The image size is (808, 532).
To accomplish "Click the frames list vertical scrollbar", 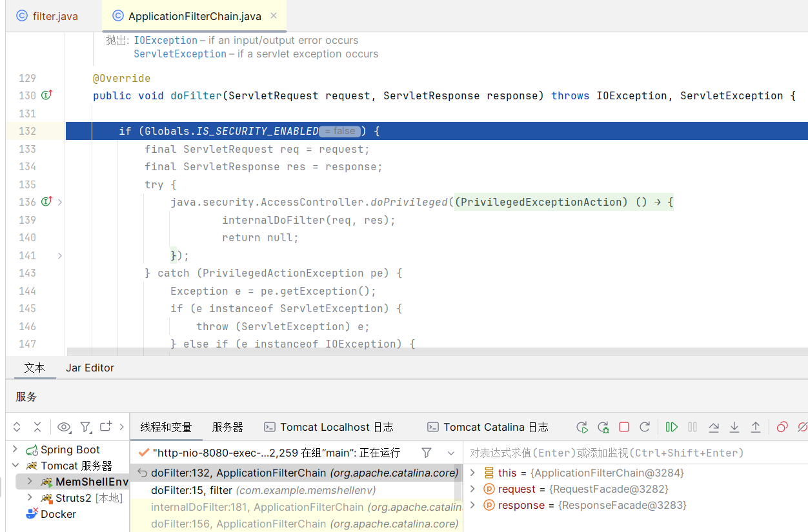I will click(x=459, y=482).
